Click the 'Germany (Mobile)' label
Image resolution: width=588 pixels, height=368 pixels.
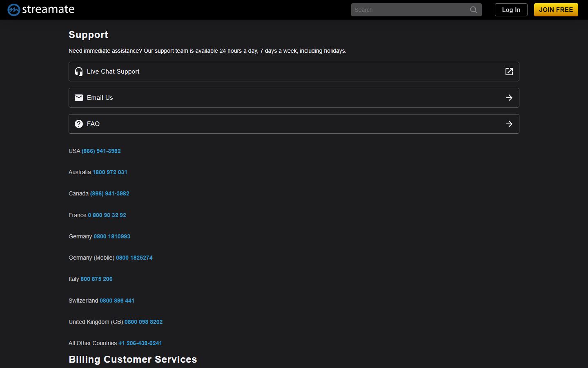pos(91,258)
